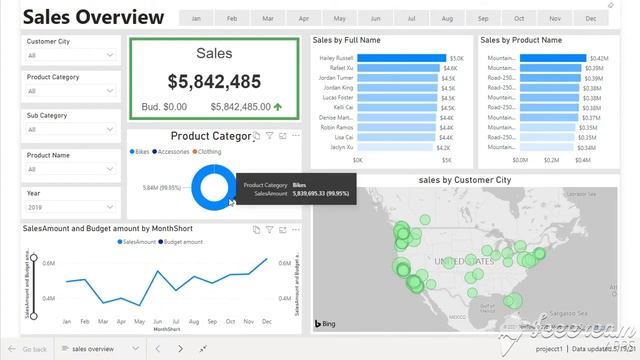Filter by the Nov month button

[555, 18]
